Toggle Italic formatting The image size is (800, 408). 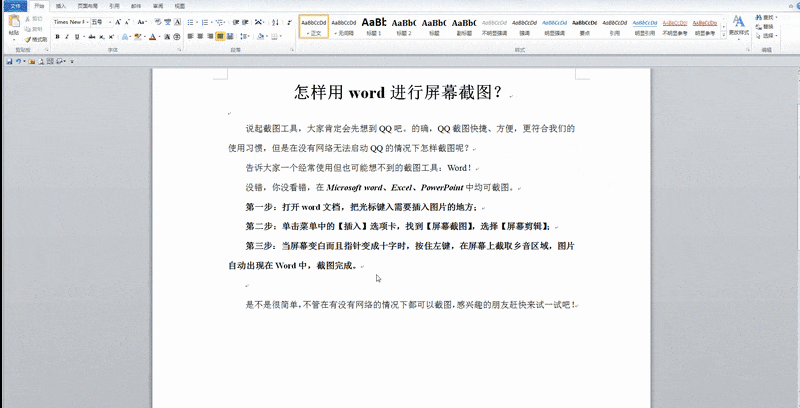click(67, 37)
